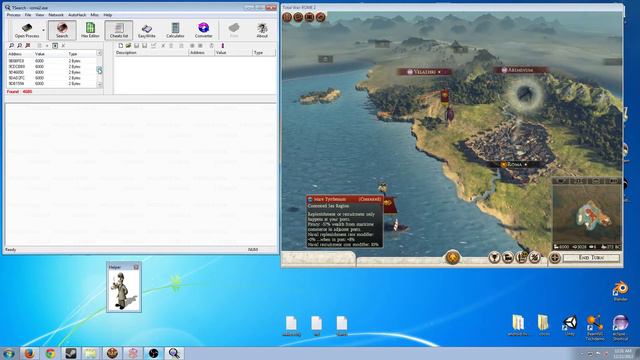Click the fourth round icon left of End Turn
Image resolution: width=640 pixels, height=360 pixels.
(x=535, y=258)
